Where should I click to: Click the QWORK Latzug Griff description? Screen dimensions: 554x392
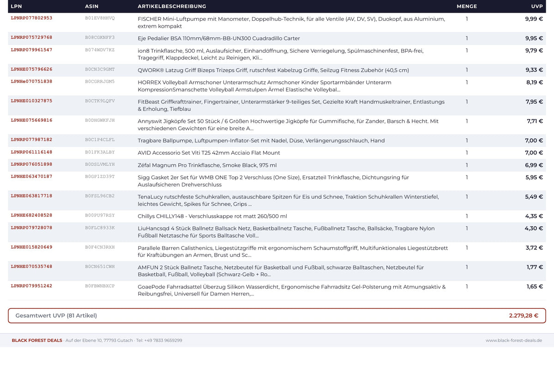(273, 70)
